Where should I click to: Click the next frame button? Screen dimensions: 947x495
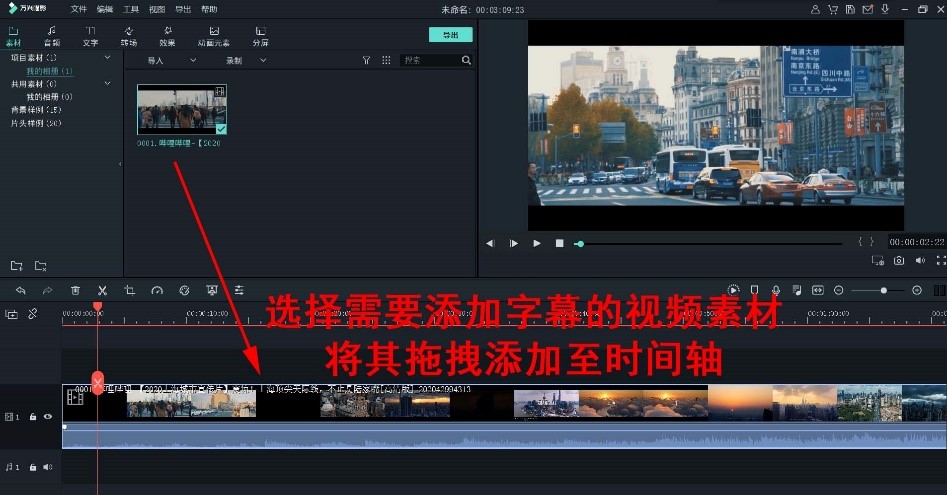point(513,243)
